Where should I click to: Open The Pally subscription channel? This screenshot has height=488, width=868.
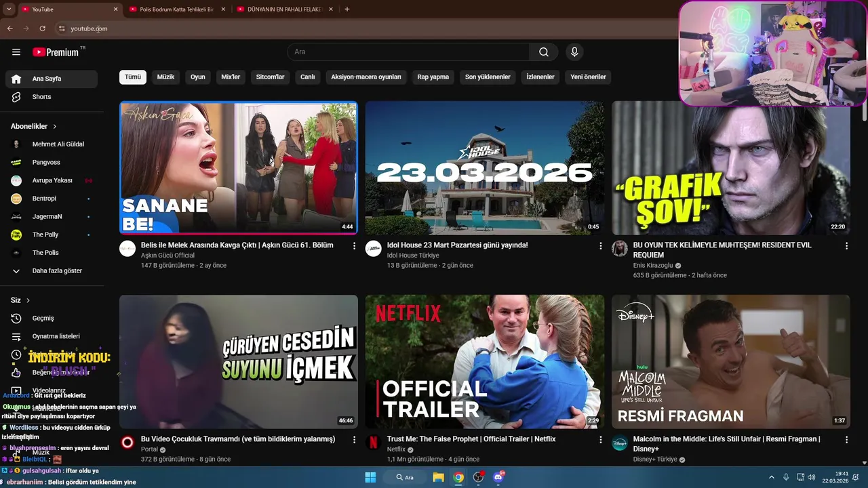coord(52,235)
